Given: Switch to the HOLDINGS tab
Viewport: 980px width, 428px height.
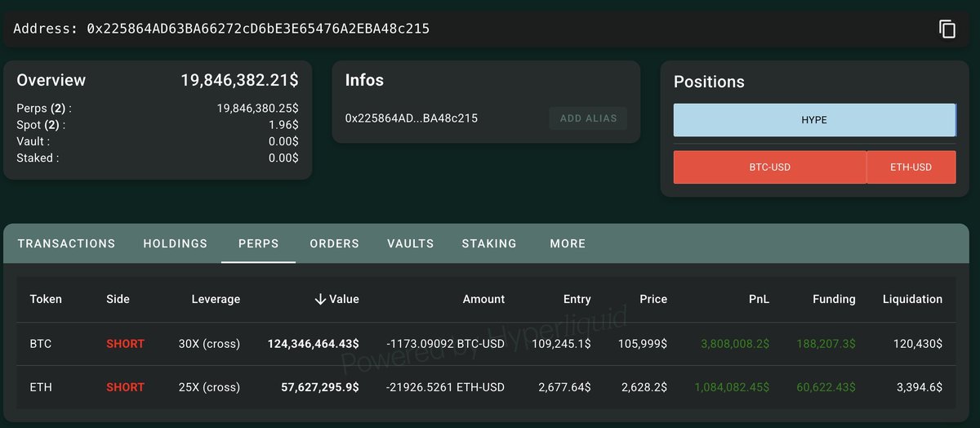Looking at the screenshot, I should pyautogui.click(x=176, y=243).
